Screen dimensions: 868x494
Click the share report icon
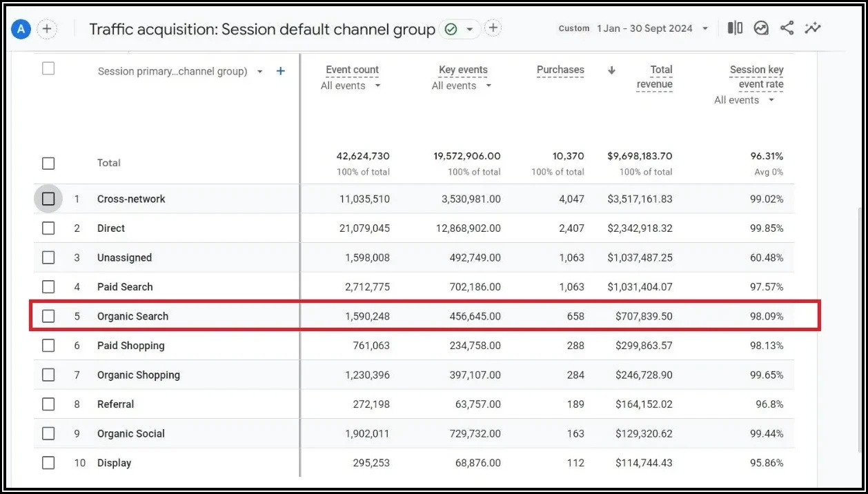[787, 28]
